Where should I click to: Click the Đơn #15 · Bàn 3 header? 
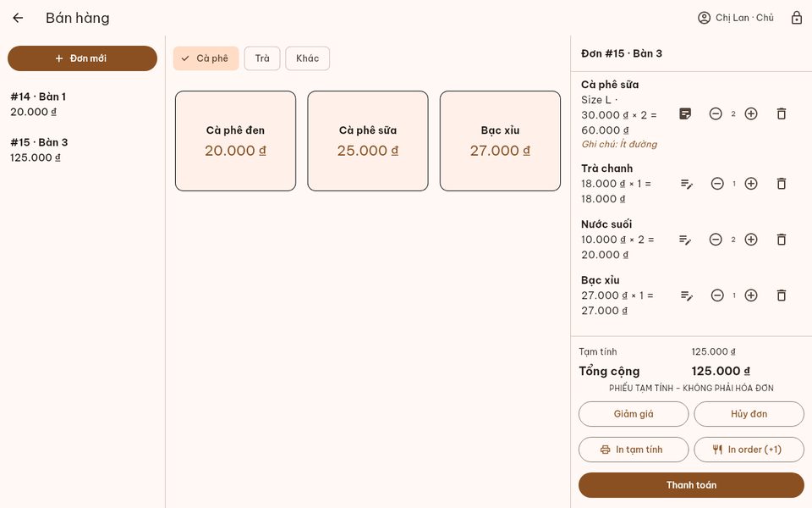tap(622, 53)
